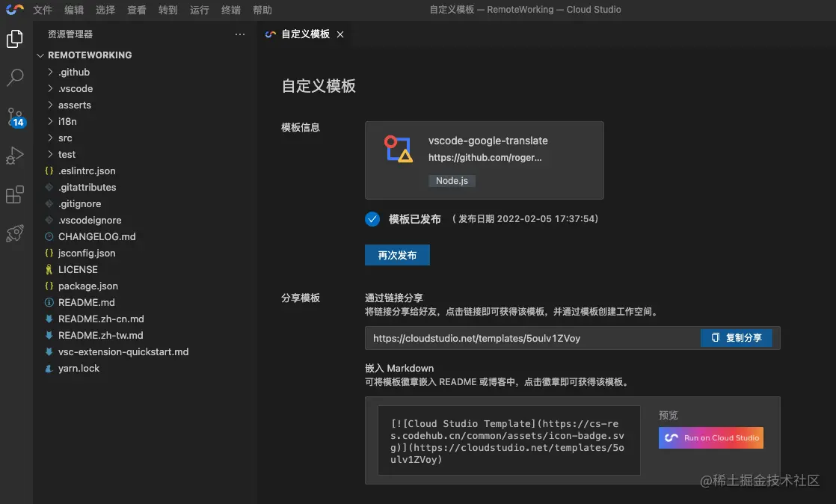The width and height of the screenshot is (836, 504).
Task: Open the 选择 menu
Action: (105, 10)
